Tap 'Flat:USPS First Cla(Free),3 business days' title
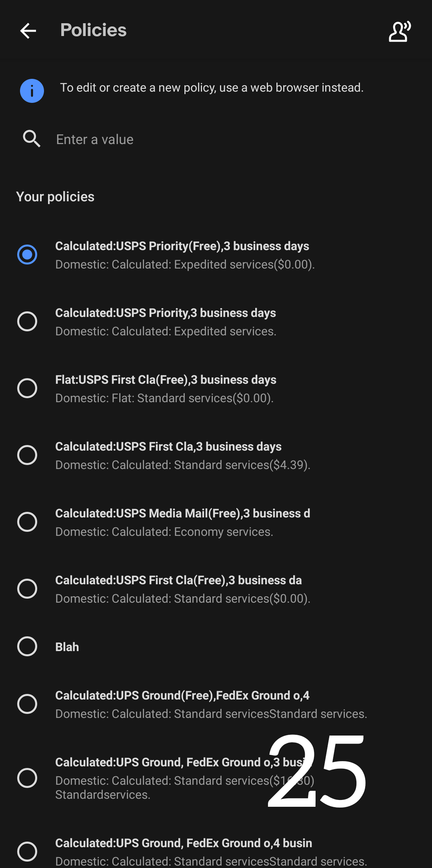The width and height of the screenshot is (432, 868). tap(166, 380)
